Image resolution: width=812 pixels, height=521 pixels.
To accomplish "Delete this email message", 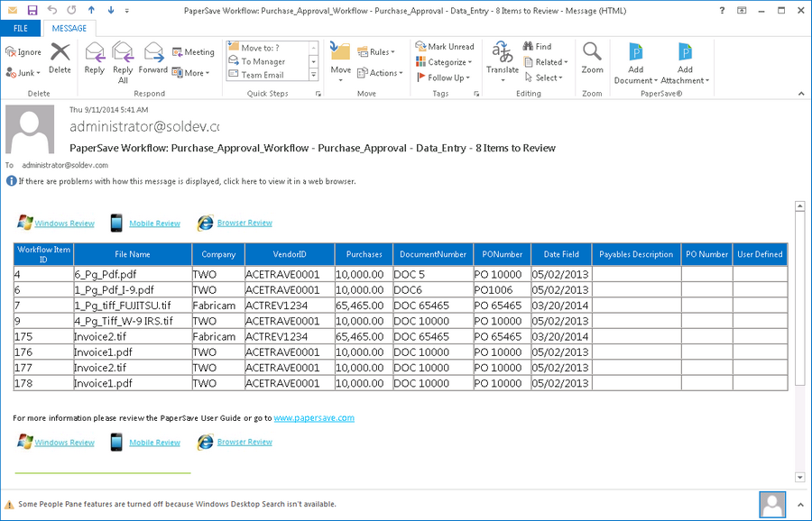I will (60, 59).
